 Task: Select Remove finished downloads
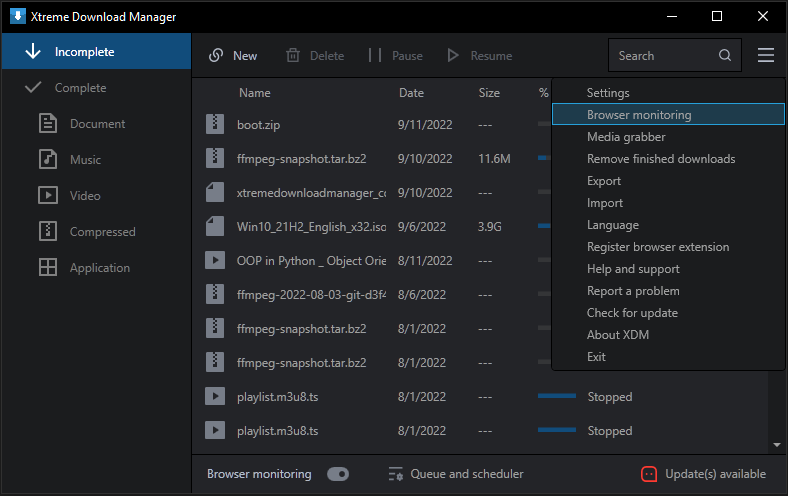pos(668,159)
